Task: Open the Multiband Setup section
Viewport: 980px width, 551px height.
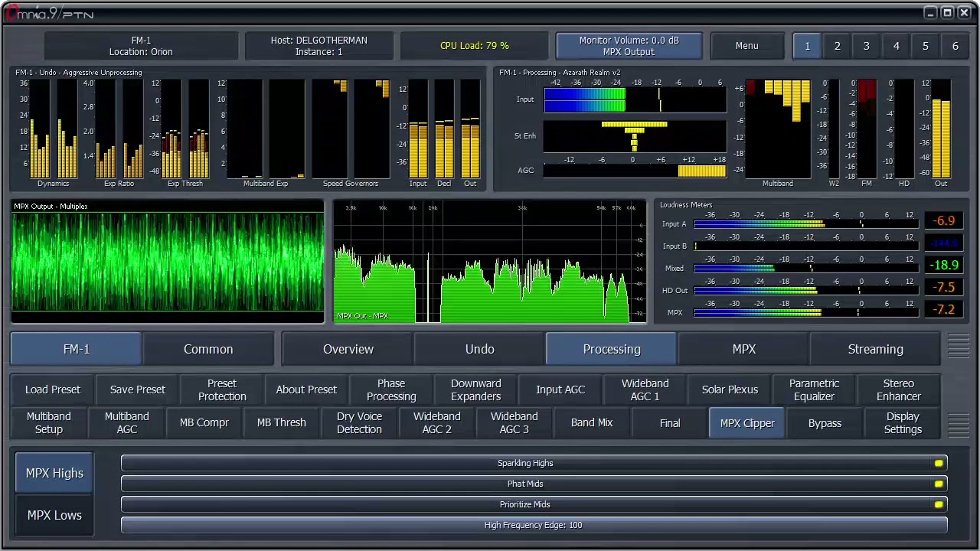Action: [49, 422]
